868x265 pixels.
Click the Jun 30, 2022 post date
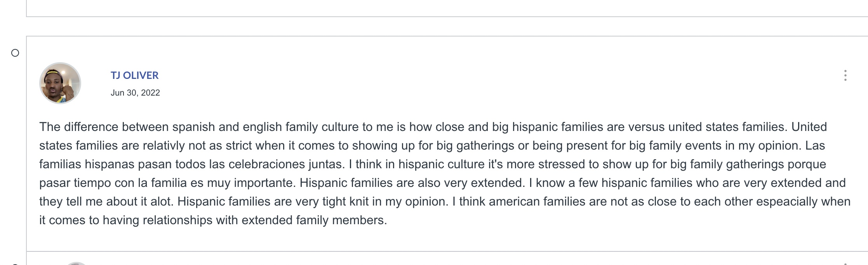click(x=135, y=93)
